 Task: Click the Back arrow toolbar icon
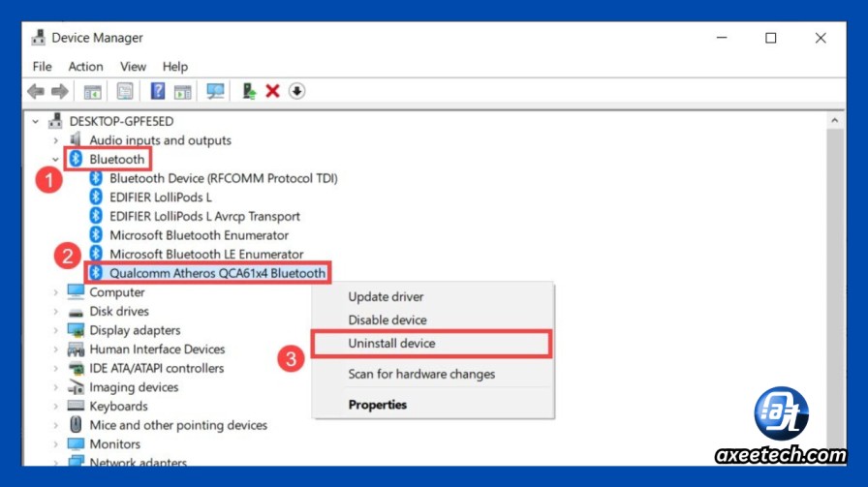click(x=36, y=91)
